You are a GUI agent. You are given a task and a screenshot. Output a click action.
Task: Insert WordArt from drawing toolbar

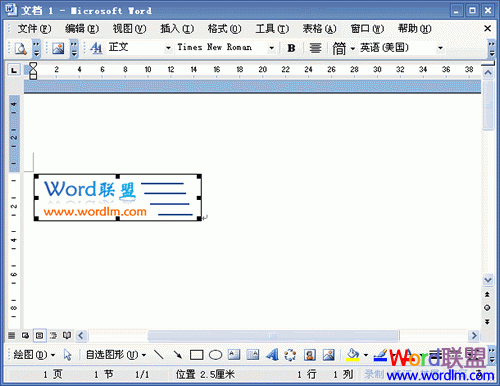tap(272, 355)
